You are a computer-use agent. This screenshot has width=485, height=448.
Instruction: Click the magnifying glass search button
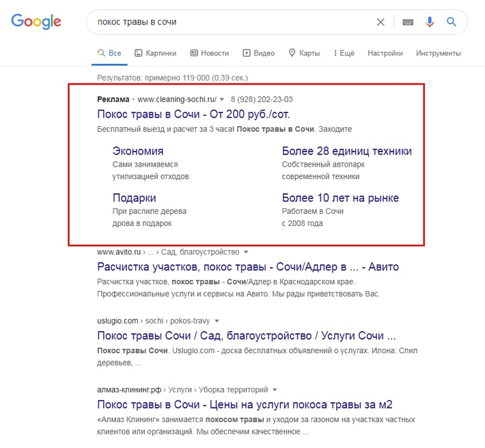pos(452,22)
